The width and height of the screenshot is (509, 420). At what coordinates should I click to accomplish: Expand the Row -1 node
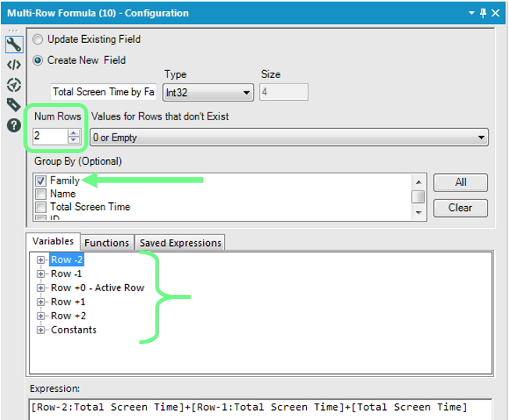(x=41, y=274)
